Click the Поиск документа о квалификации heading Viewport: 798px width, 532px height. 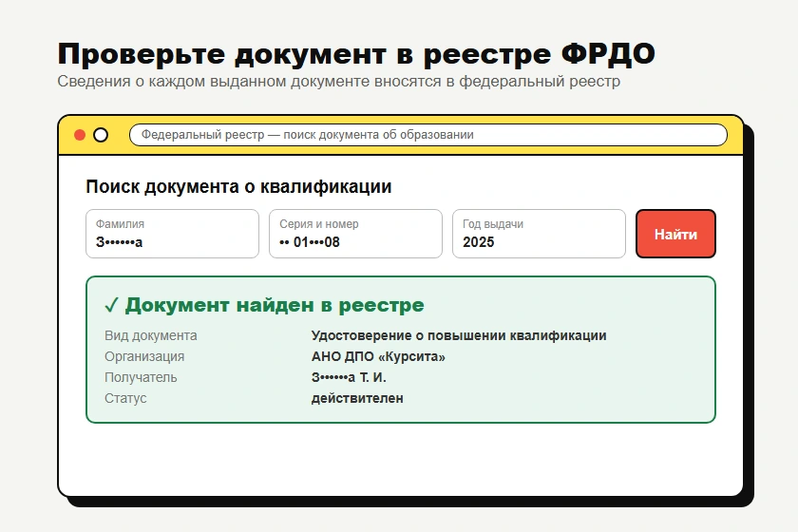[238, 187]
